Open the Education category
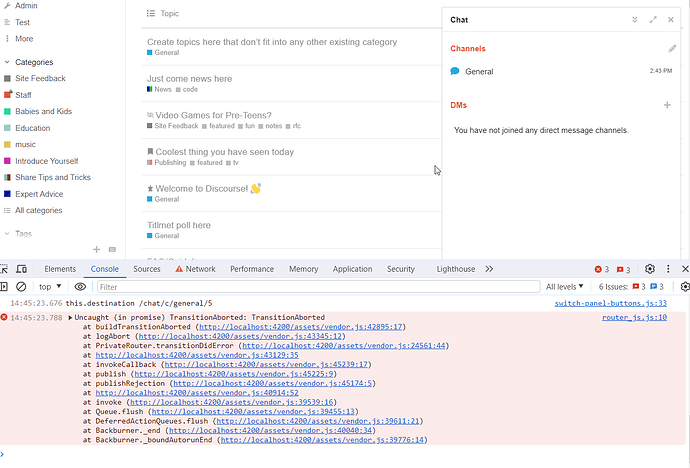 33,128
